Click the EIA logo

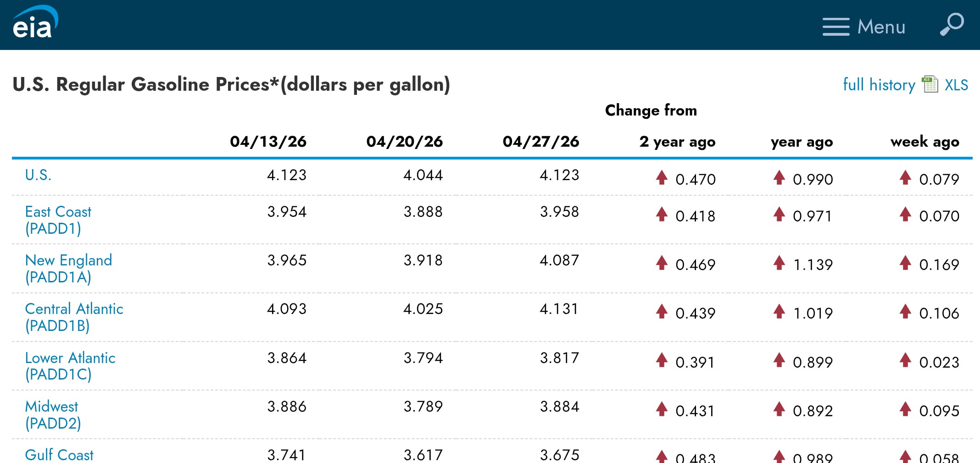pyautogui.click(x=35, y=22)
